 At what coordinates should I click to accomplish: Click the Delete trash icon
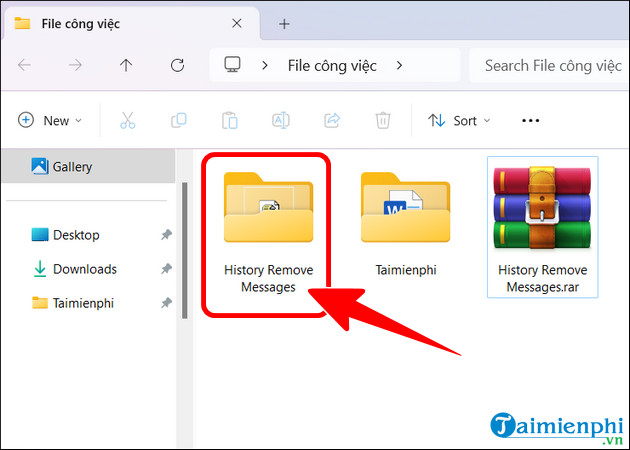pyautogui.click(x=382, y=120)
